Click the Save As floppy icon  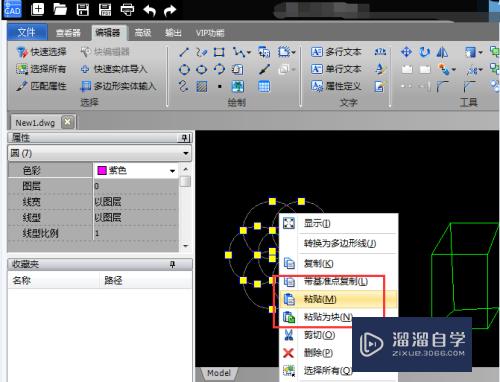click(x=105, y=9)
